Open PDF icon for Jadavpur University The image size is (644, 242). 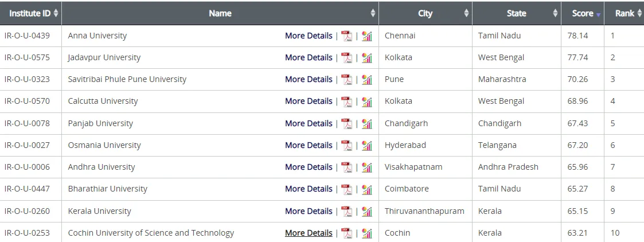pos(346,58)
